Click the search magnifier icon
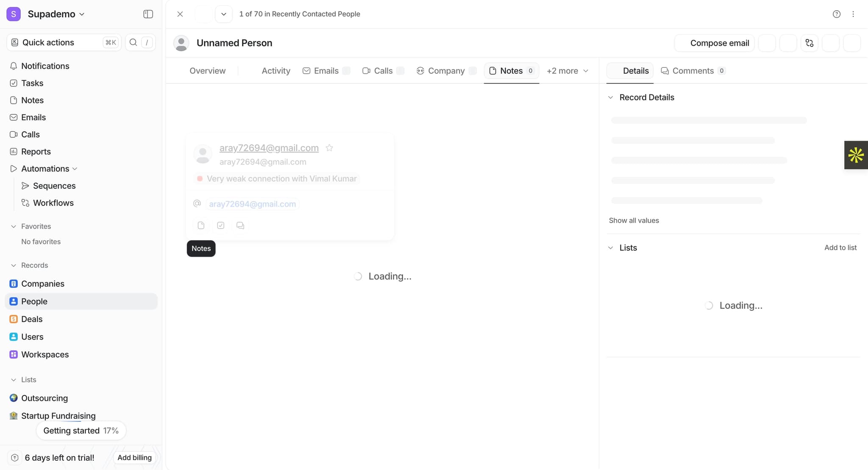The width and height of the screenshot is (868, 470). tap(133, 42)
